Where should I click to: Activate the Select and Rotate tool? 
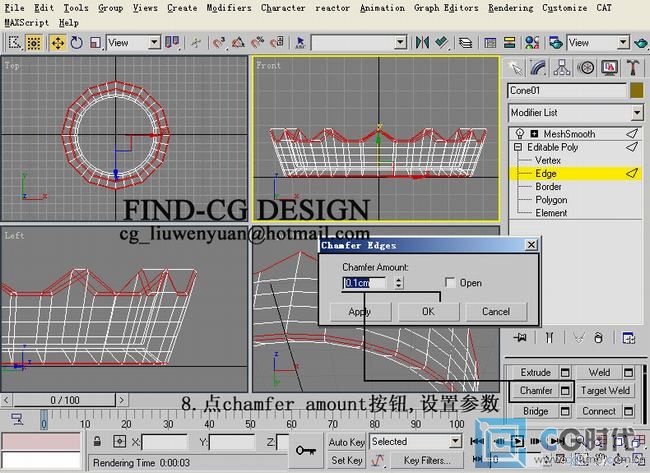click(76, 43)
